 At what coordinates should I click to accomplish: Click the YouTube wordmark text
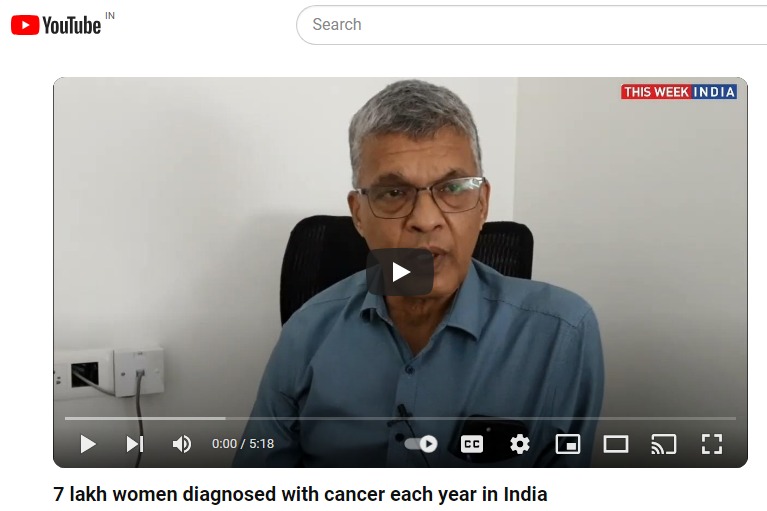pos(71,25)
